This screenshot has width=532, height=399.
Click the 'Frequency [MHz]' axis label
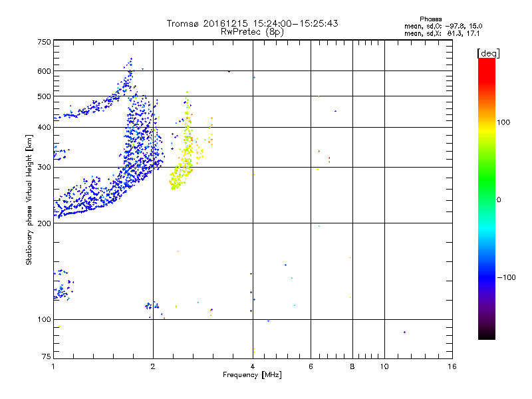[x=252, y=375]
